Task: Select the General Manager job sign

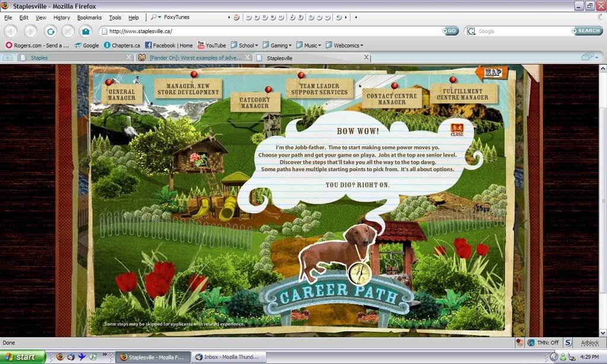Action: point(122,94)
